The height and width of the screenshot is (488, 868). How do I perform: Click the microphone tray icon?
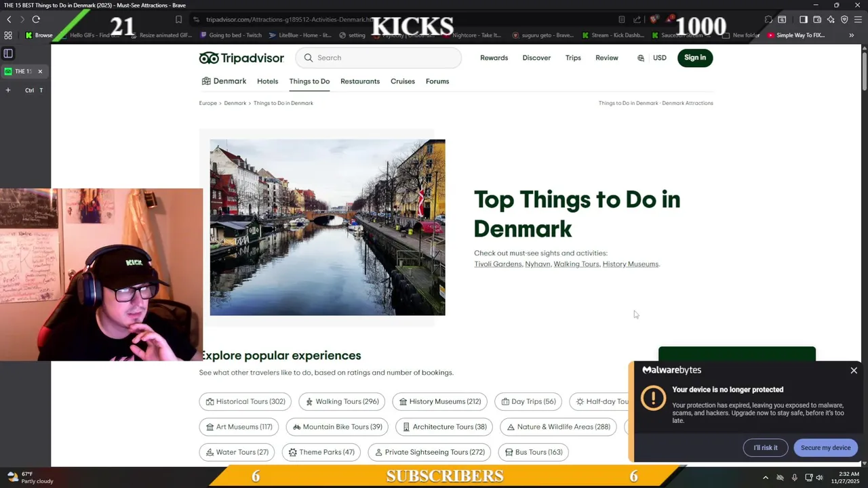tap(794, 478)
